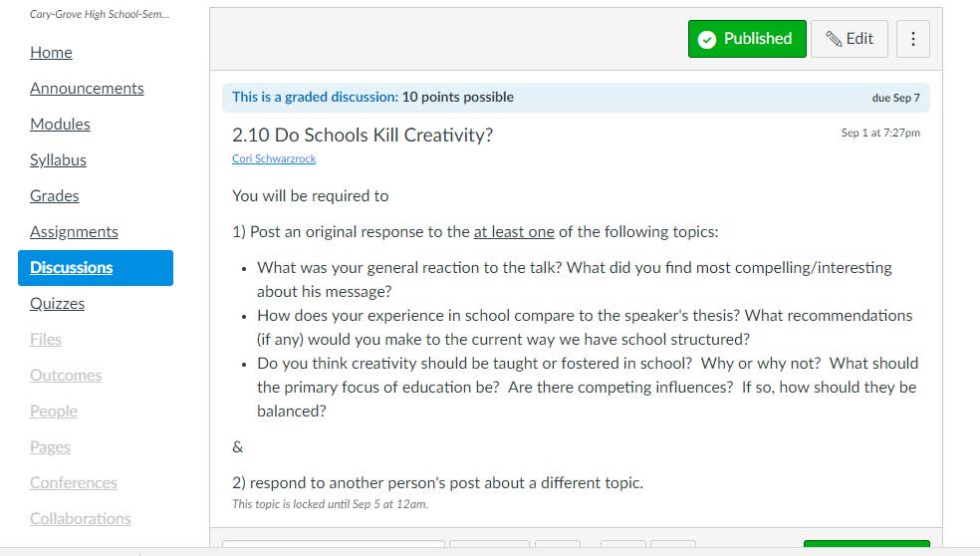The image size is (980, 556).
Task: Open the Announcements page
Action: pos(87,89)
